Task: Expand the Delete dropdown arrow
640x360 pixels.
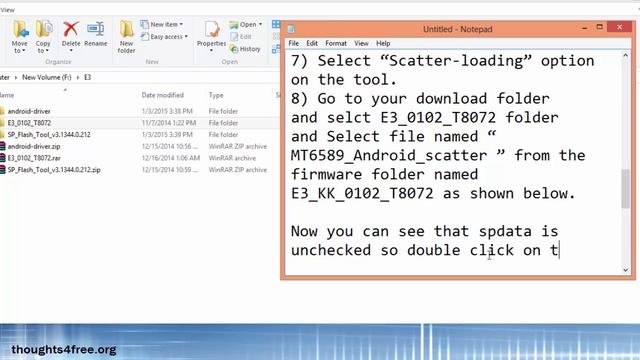Action: 71,50
